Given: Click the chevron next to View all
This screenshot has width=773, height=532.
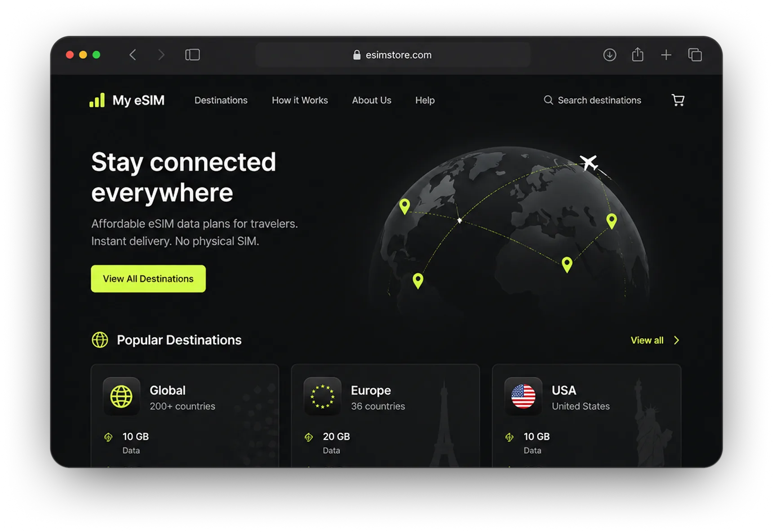Looking at the screenshot, I should [x=676, y=340].
